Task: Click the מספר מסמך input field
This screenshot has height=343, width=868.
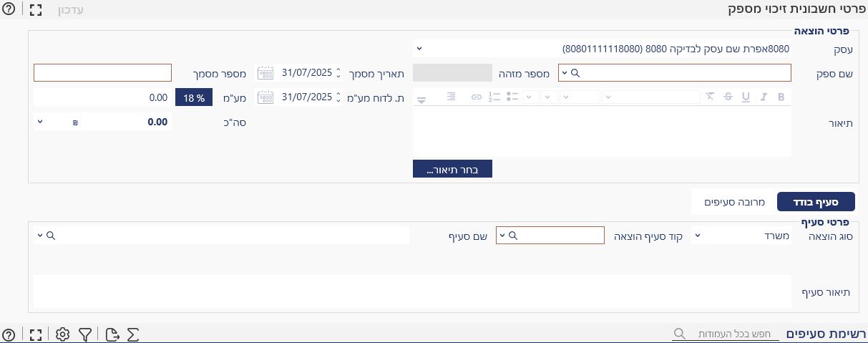Action: tap(103, 73)
